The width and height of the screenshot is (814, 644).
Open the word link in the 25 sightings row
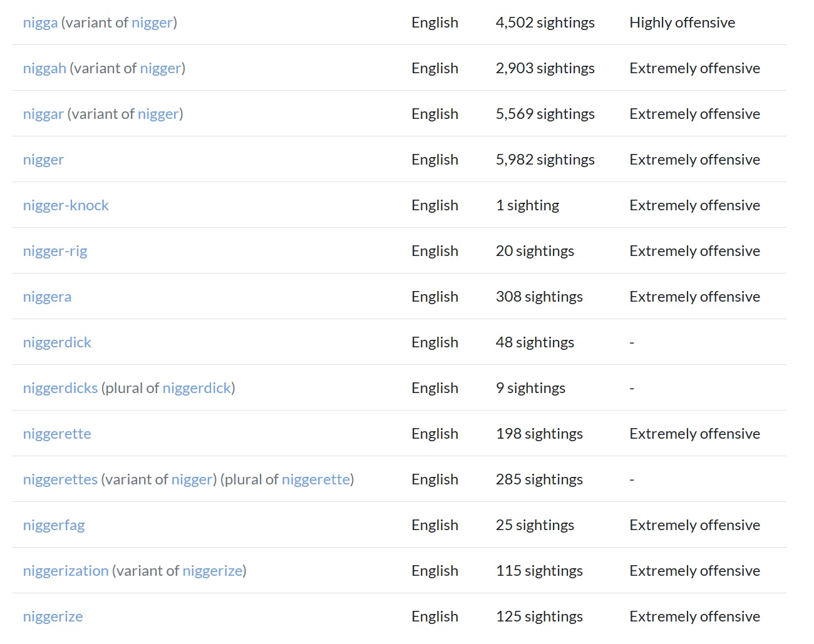(54, 526)
